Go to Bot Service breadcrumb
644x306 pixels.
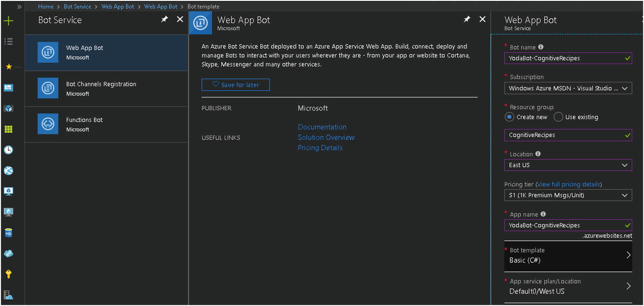[77, 7]
